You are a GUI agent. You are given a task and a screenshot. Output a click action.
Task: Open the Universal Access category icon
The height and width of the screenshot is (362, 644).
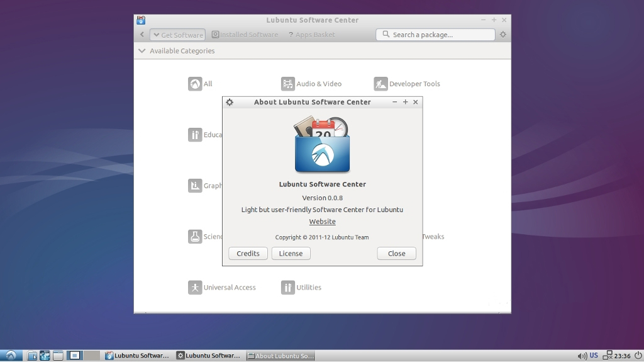[x=195, y=288]
